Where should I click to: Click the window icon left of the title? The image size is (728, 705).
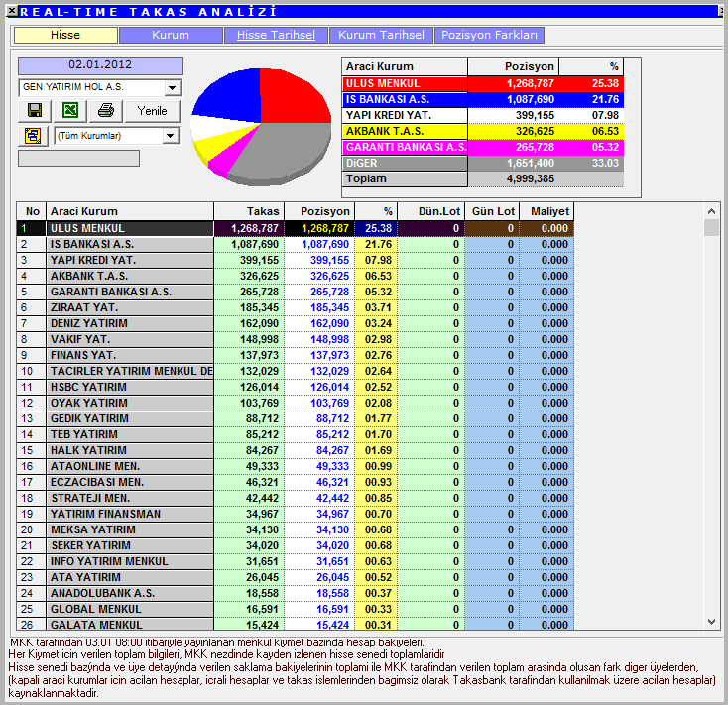[x=12, y=11]
